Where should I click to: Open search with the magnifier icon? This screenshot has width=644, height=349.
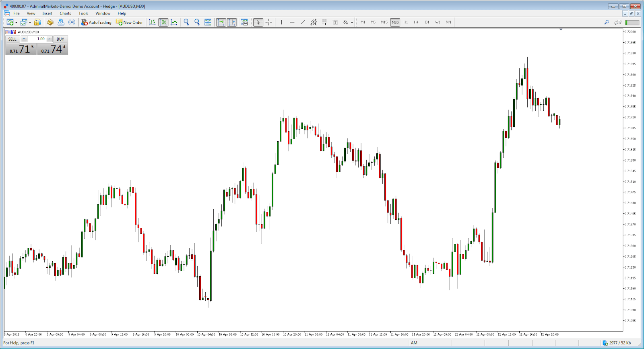click(x=607, y=22)
